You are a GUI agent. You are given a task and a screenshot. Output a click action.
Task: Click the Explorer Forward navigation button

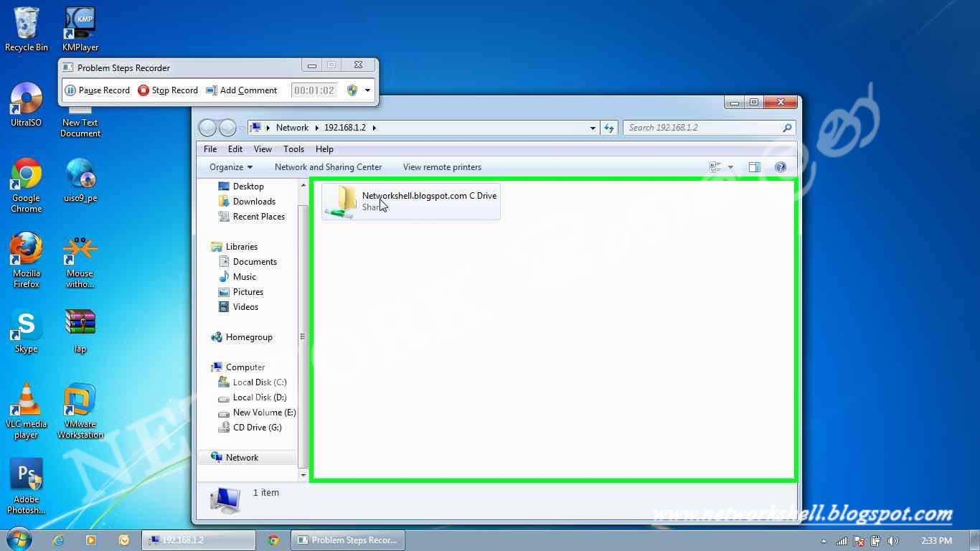click(x=227, y=128)
